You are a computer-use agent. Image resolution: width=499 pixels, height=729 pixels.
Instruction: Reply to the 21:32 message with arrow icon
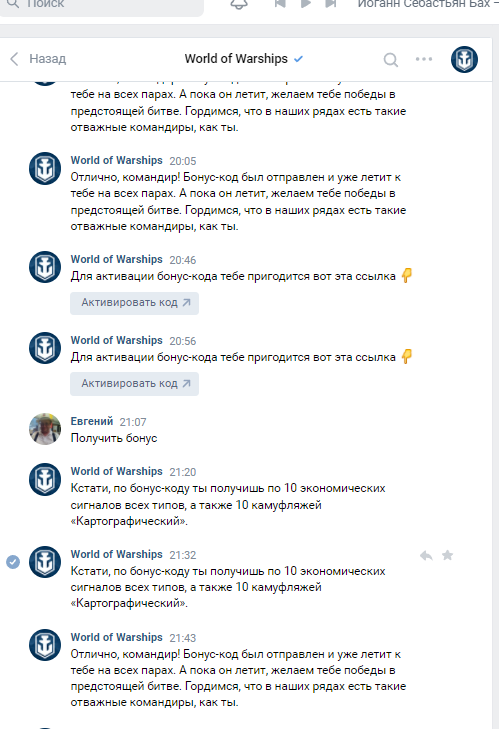[x=426, y=555]
